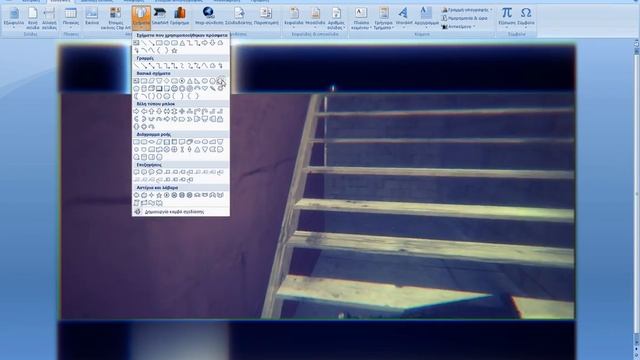Select the heart in Βασικά σχήματα
The width and height of the screenshot is (640, 360).
click(205, 89)
